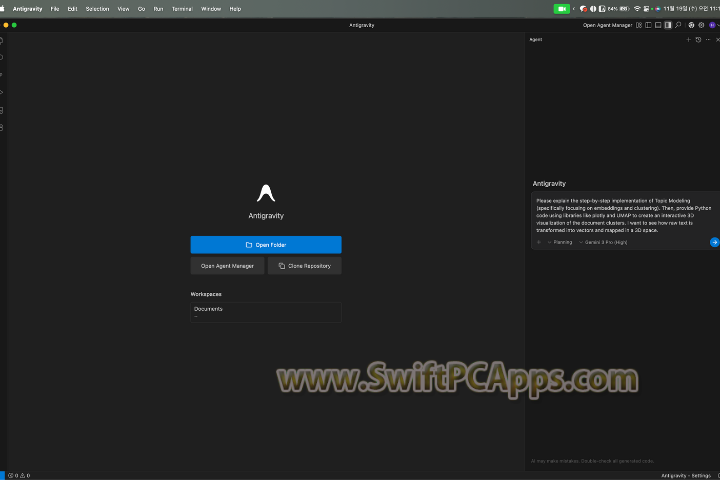Click the add context plus icon in prompt box

tap(539, 242)
